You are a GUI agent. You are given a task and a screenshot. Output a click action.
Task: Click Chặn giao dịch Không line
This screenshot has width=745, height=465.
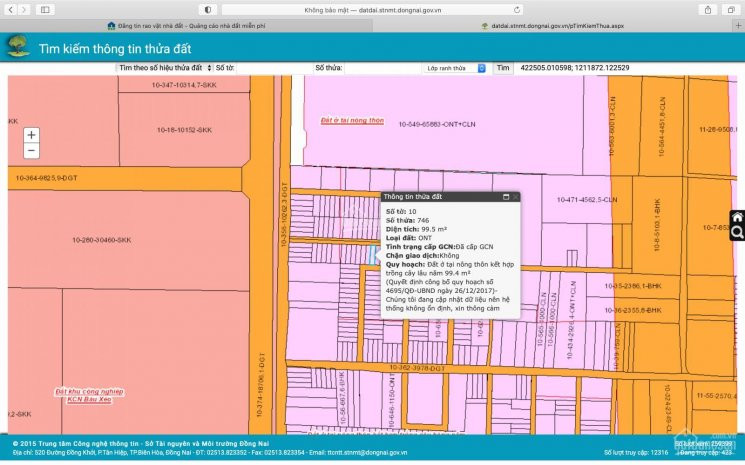(422, 256)
